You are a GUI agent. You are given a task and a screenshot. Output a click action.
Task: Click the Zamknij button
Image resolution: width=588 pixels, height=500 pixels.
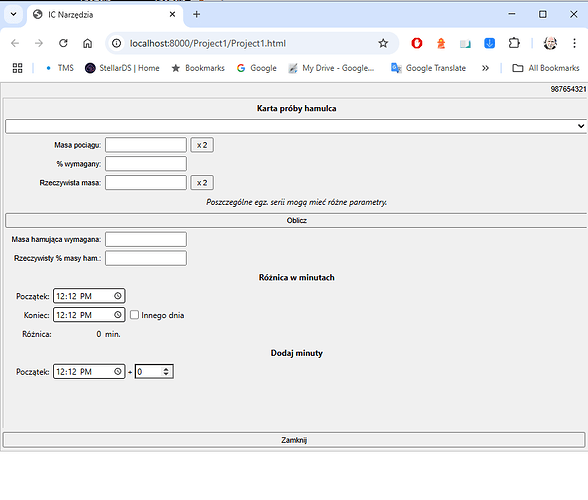point(294,440)
